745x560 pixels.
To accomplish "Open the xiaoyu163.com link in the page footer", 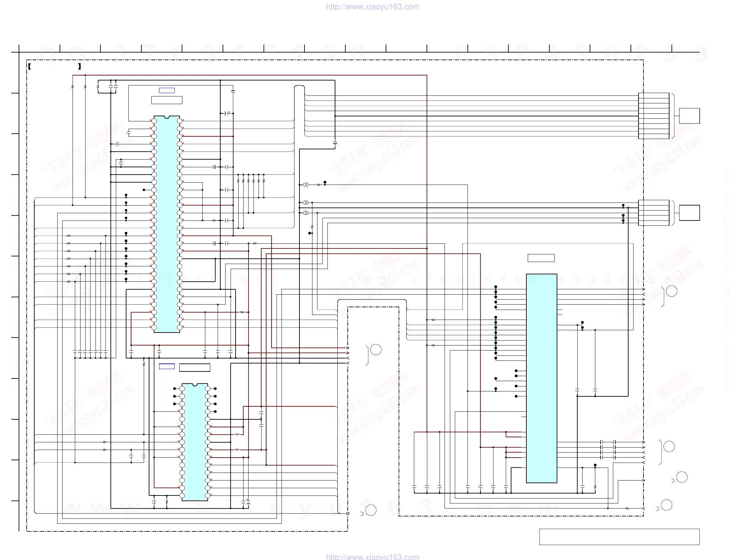I will 372,557.
